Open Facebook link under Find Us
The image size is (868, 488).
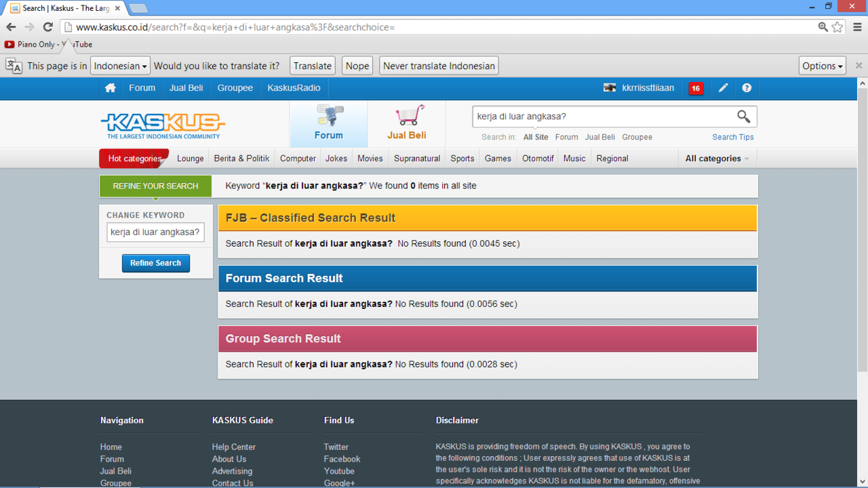point(342,459)
